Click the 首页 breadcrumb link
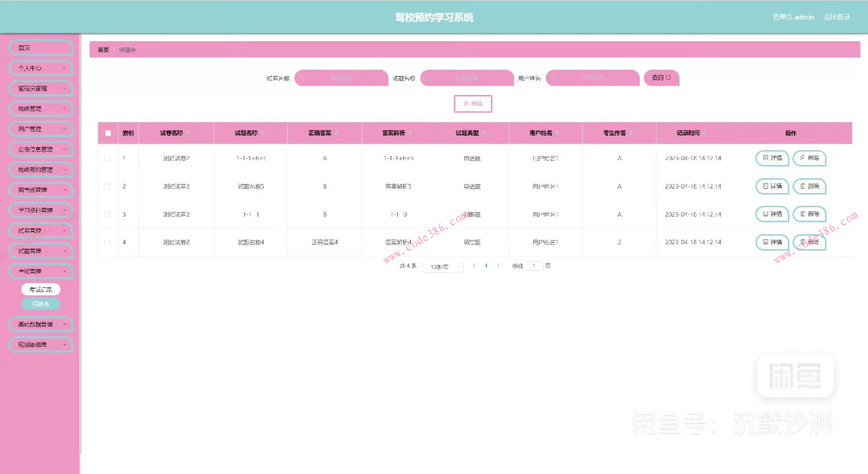The height and width of the screenshot is (474, 868). (104, 50)
